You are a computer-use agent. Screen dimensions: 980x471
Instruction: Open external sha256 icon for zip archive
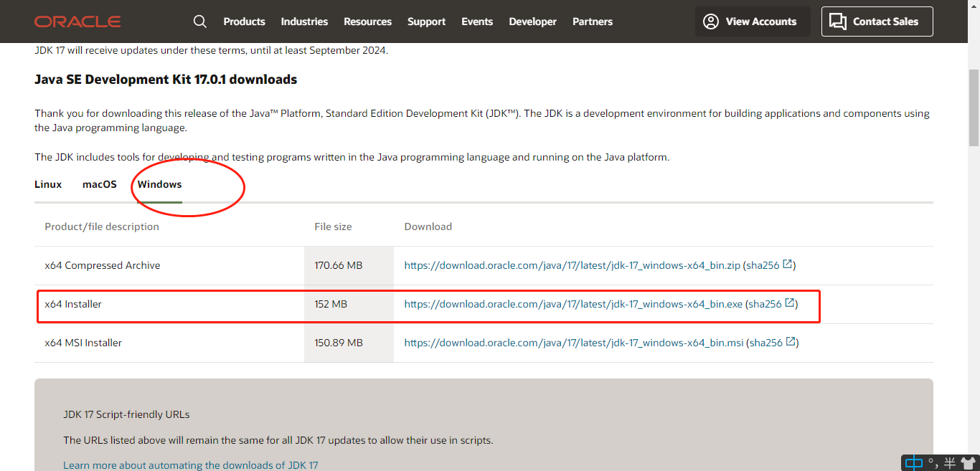coord(788,265)
